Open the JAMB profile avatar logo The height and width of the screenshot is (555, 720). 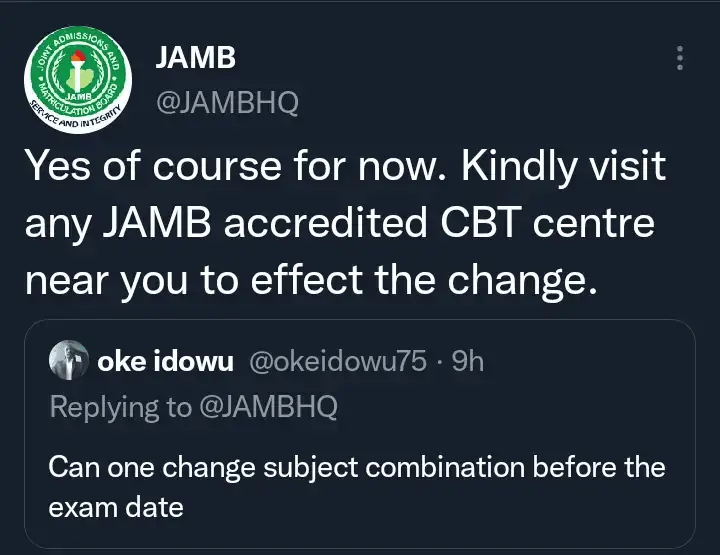78,79
